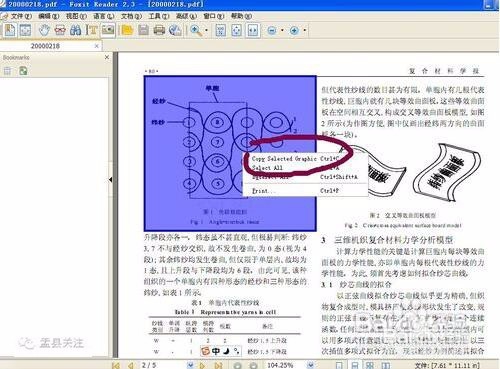Screen dimensions: 500x369
Task: Open the Zoom Out dropdown arrow
Action: (x=282, y=31)
